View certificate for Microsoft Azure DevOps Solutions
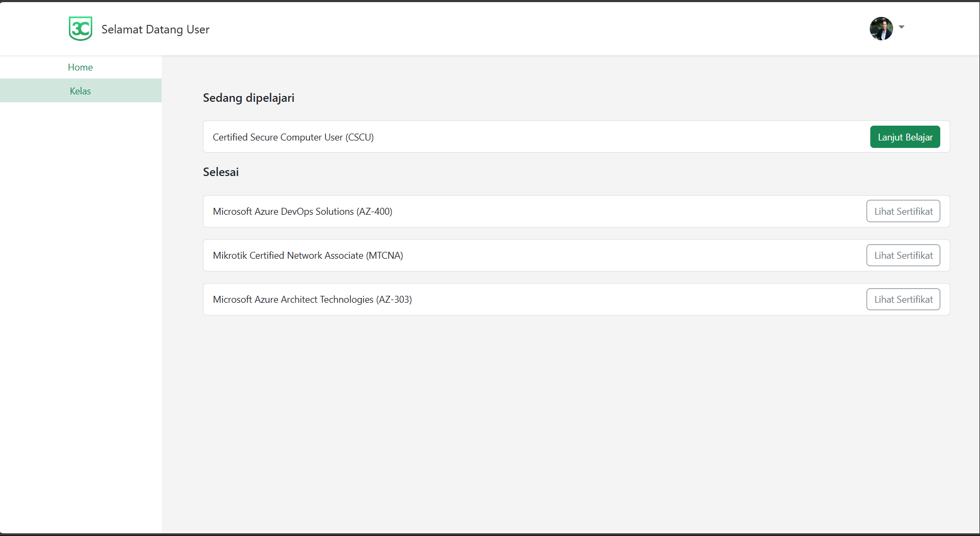 (x=903, y=211)
